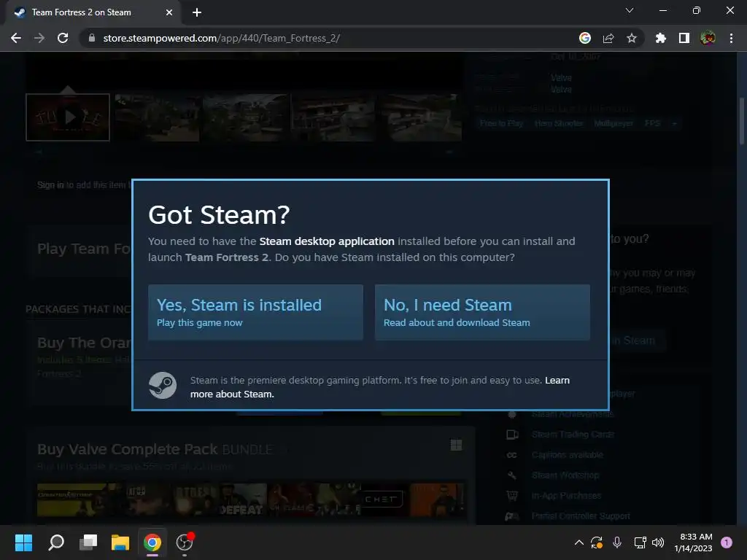Open the Windows Start menu
Viewport: 747px width, 560px height.
pyautogui.click(x=23, y=542)
